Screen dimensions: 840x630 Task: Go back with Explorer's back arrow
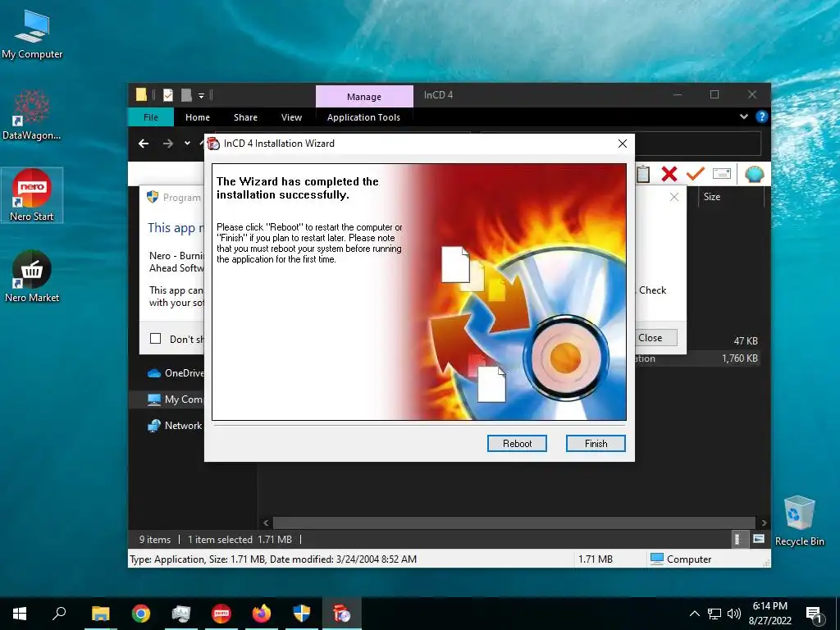pos(144,143)
